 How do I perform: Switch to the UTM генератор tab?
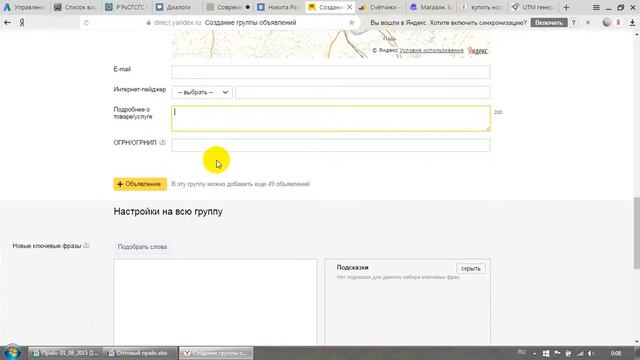click(533, 7)
